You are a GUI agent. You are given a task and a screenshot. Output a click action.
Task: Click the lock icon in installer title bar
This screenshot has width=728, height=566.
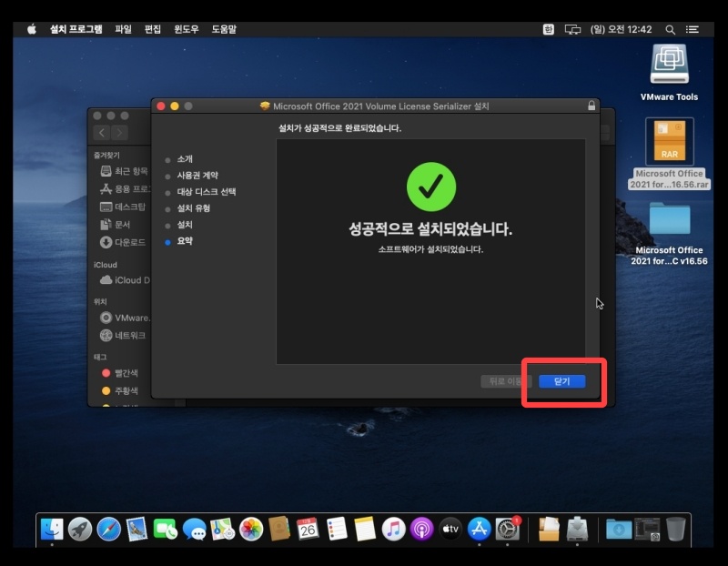591,106
